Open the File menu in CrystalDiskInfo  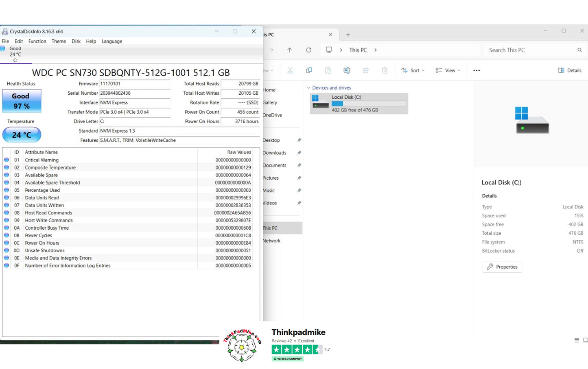[x=5, y=41]
